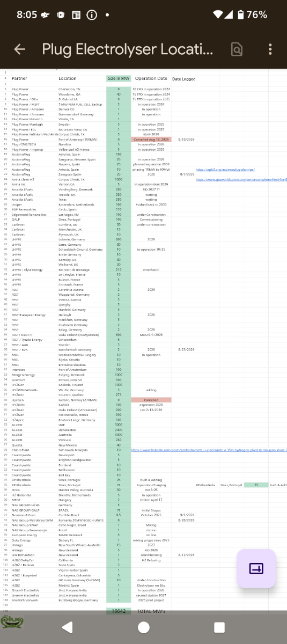Select the Online April 17 cell

click(151, 500)
